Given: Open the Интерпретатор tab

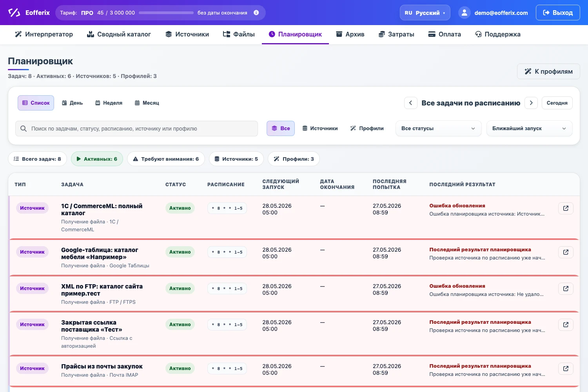Looking at the screenshot, I should coord(44,34).
